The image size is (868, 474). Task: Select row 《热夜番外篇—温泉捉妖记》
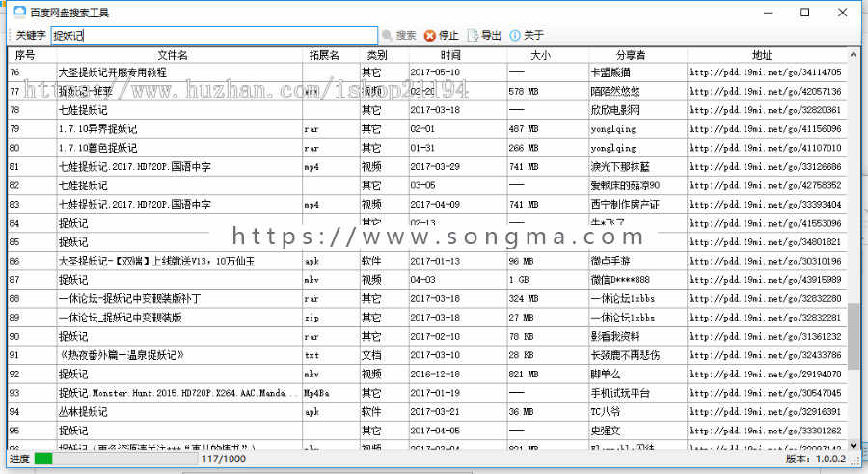(428, 355)
